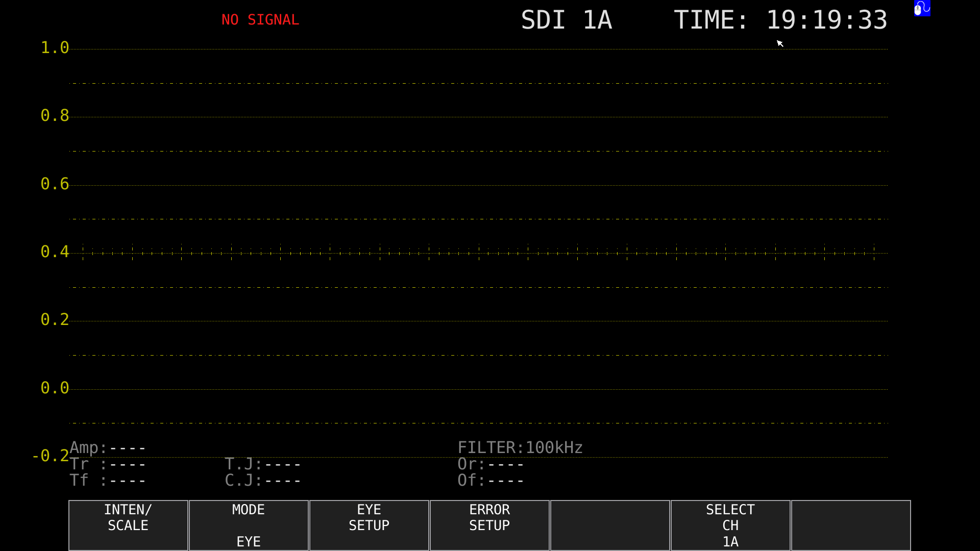980x551 pixels.
Task: Click the 0.2 scale label
Action: (55, 319)
